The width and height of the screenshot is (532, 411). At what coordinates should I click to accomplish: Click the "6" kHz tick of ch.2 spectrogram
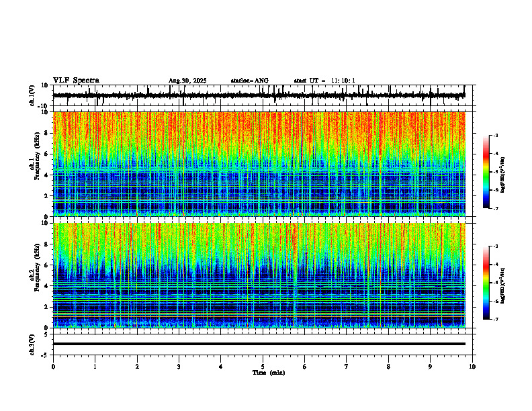[x=47, y=265]
